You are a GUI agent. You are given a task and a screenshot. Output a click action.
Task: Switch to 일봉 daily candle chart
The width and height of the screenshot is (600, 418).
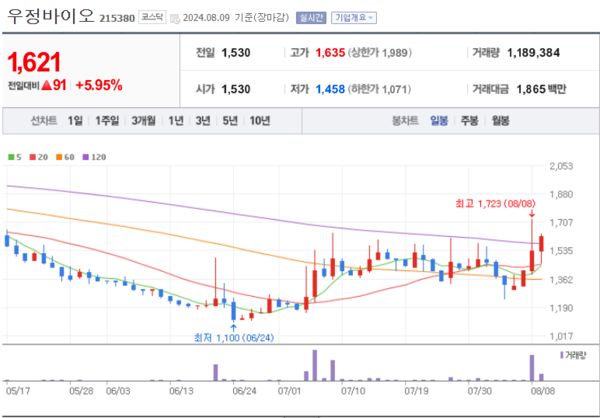point(439,121)
